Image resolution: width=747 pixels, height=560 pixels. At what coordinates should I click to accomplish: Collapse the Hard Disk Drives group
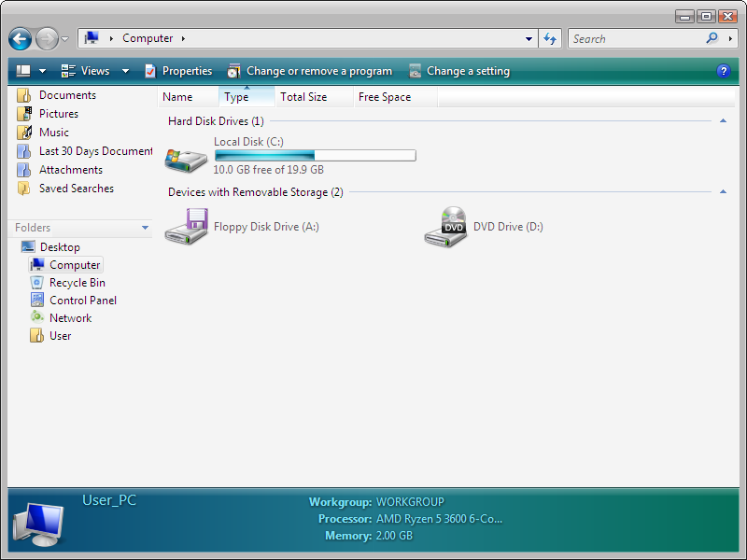tap(723, 121)
